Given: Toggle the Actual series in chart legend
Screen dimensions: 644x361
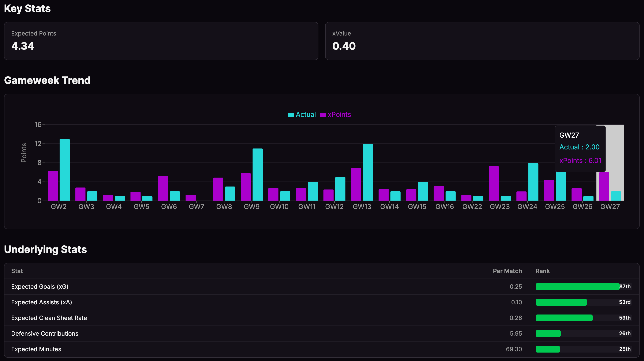Looking at the screenshot, I should click(x=306, y=115).
